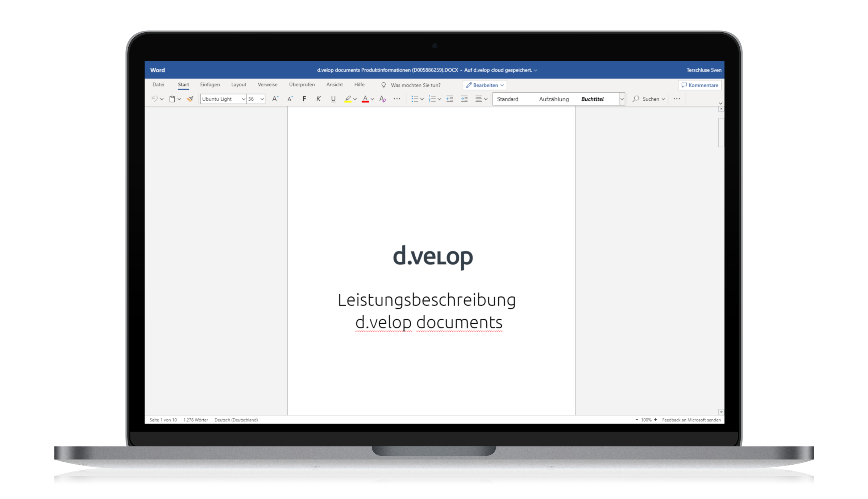The height and width of the screenshot is (499, 868).
Task: Open the Datei menu
Action: pos(158,84)
